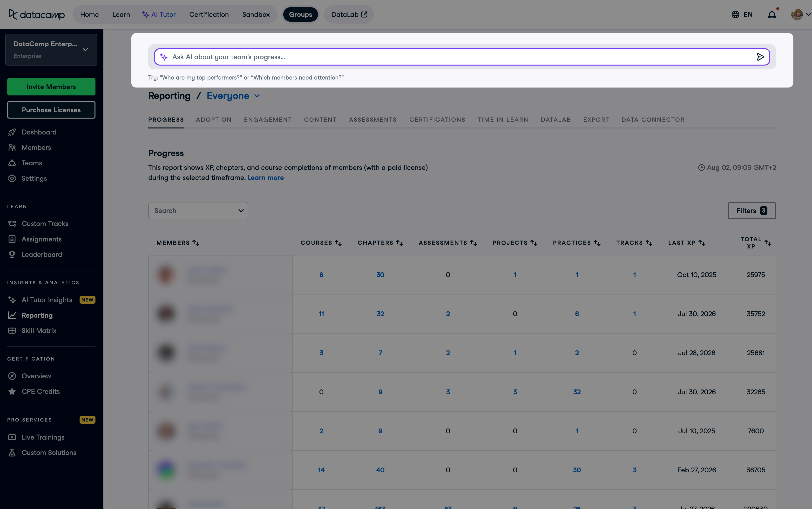The height and width of the screenshot is (509, 812).
Task: Click the DataCamp logo
Action: tap(37, 14)
